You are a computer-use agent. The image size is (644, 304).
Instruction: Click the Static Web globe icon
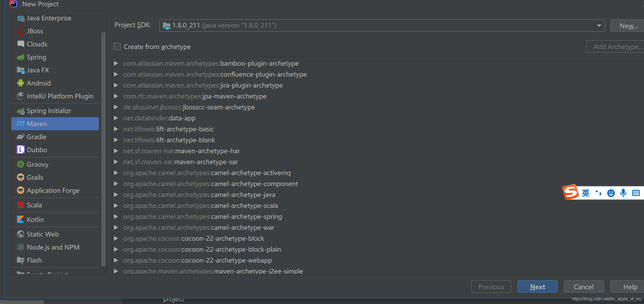[x=21, y=234]
